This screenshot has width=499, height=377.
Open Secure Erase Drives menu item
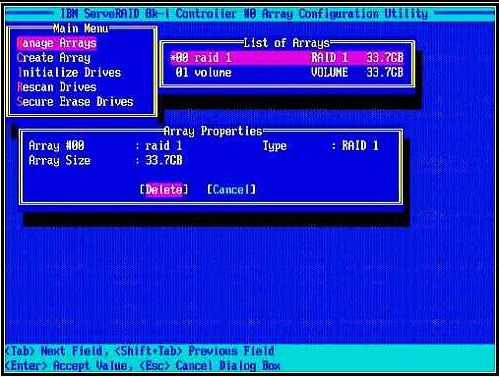(x=75, y=102)
